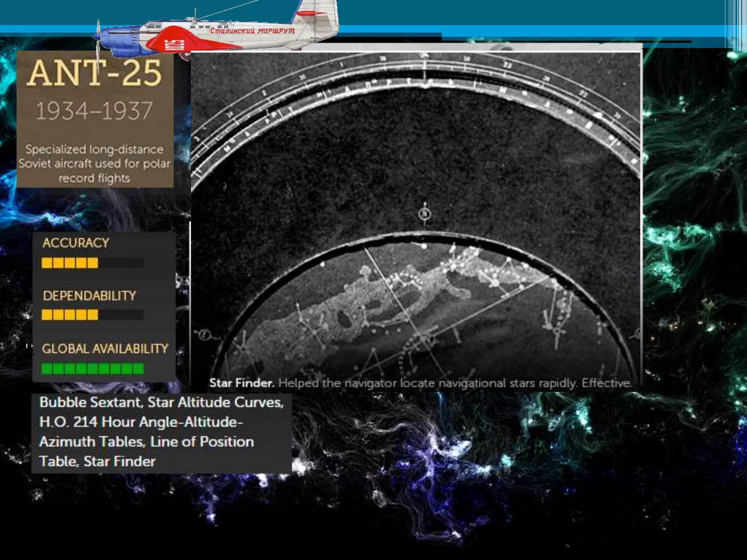Viewport: 747px width, 560px height.
Task: Click the Cyrillic 'Сталинский маршрут' fuselage text
Action: pyautogui.click(x=252, y=30)
